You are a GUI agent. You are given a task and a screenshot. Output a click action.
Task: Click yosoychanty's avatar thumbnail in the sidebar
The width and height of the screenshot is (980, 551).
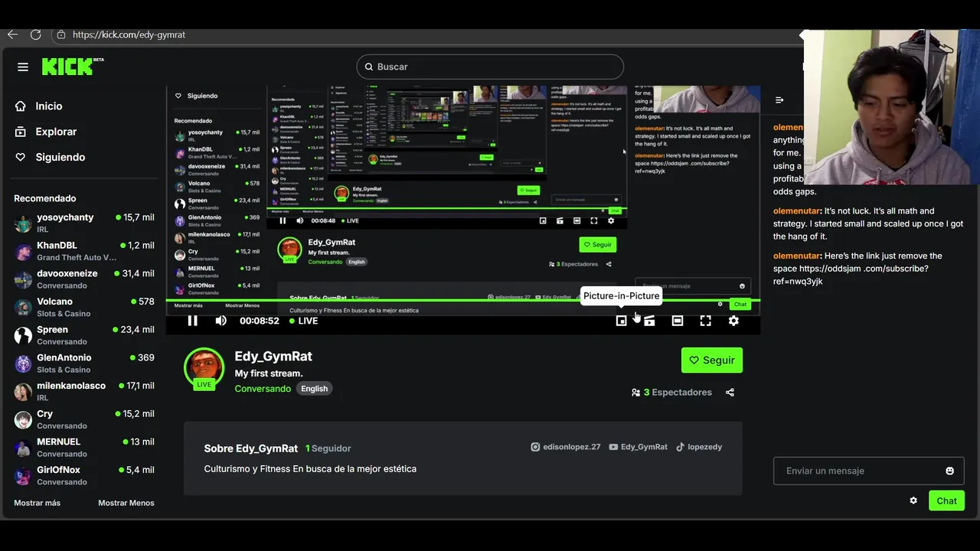23,223
